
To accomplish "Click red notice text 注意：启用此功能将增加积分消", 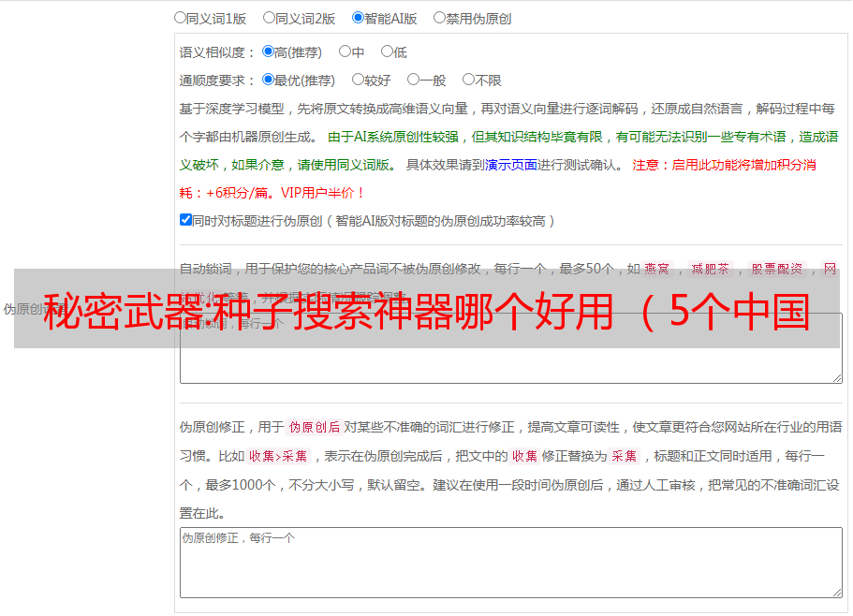I will [724, 165].
